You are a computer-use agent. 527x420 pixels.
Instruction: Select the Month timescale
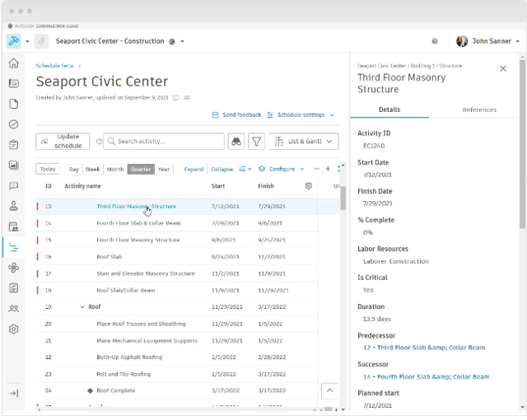point(115,170)
